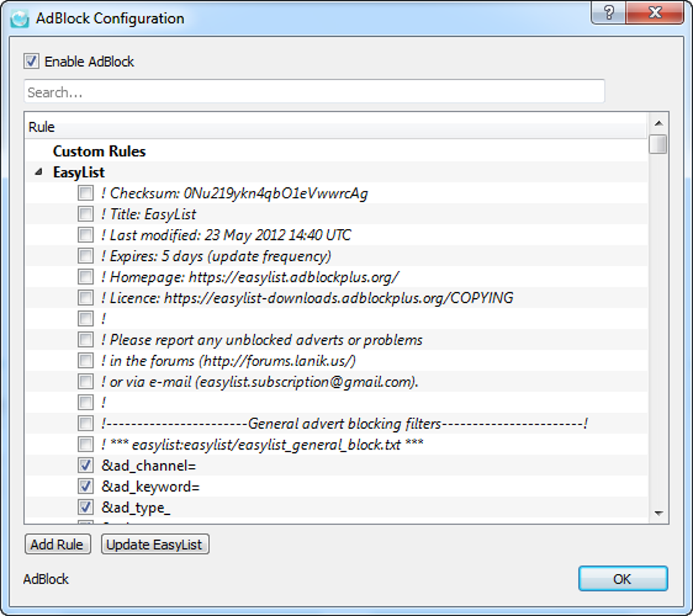Screen dimensions: 693x616
Task: Check the 'or via e-mail' rule checkbox
Action: (x=86, y=382)
